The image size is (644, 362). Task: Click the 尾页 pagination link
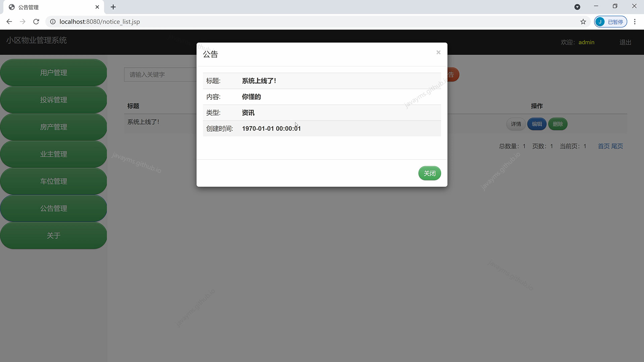[618, 146]
